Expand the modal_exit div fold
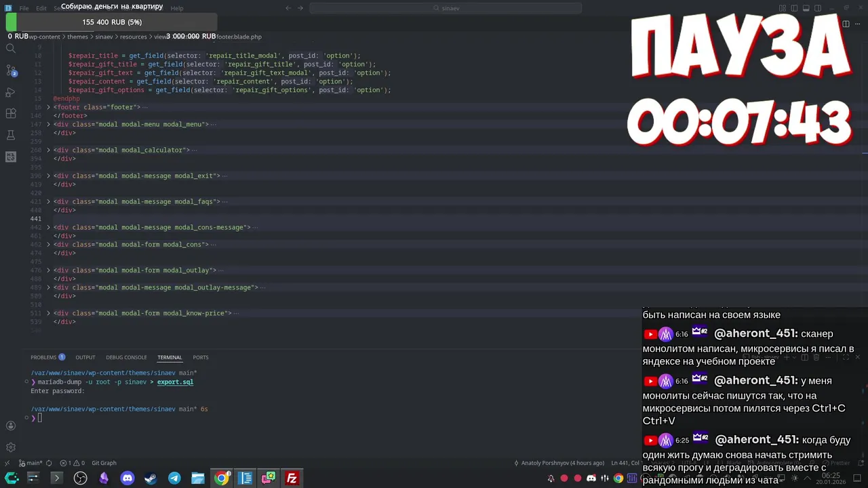The height and width of the screenshot is (488, 868). [x=48, y=176]
